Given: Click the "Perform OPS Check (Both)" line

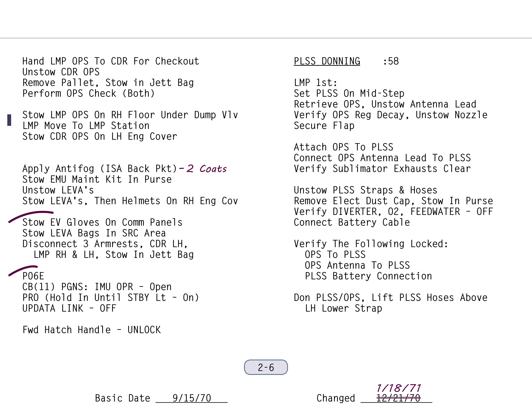Looking at the screenshot, I should (x=89, y=93).
